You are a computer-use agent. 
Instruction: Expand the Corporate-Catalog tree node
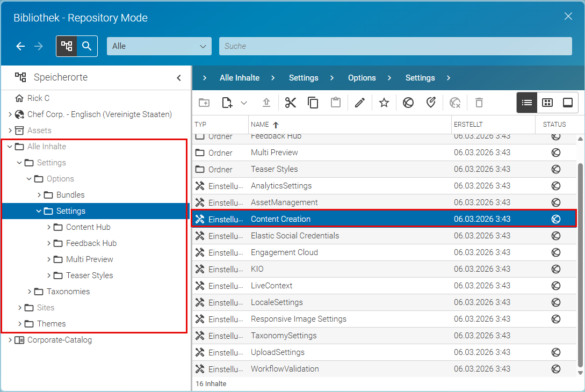[x=10, y=340]
